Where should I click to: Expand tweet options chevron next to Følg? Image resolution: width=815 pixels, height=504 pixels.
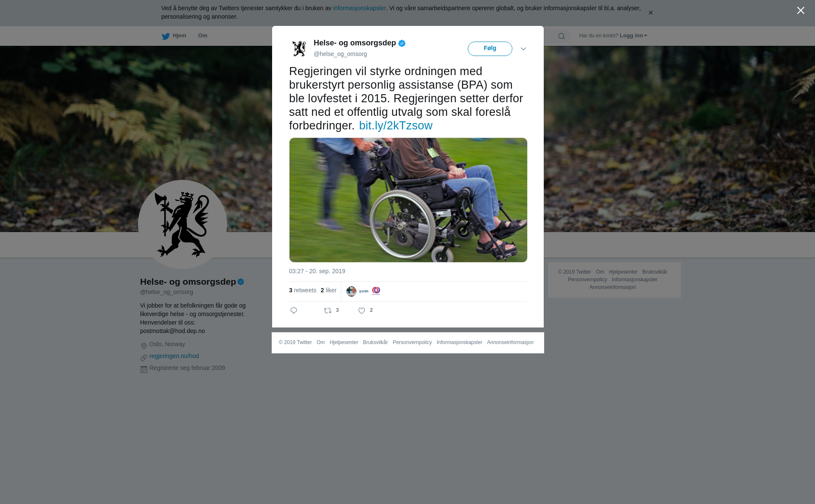[x=523, y=49]
